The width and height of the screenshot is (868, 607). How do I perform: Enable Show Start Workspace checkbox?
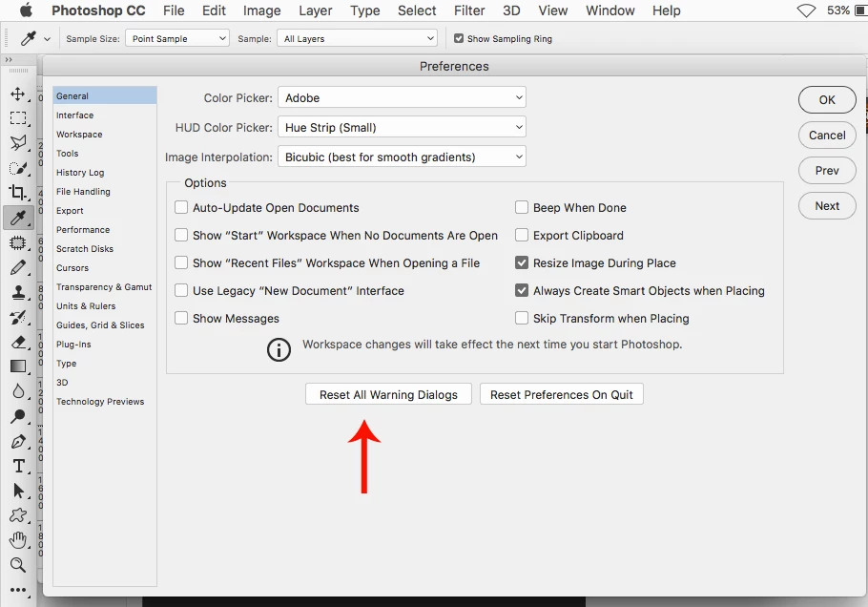181,235
